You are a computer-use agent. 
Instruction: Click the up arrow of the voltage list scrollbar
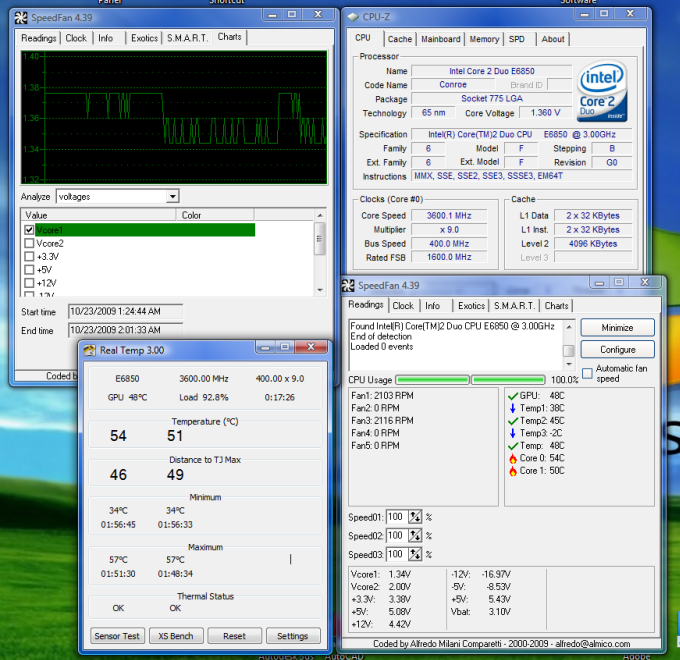(x=320, y=215)
